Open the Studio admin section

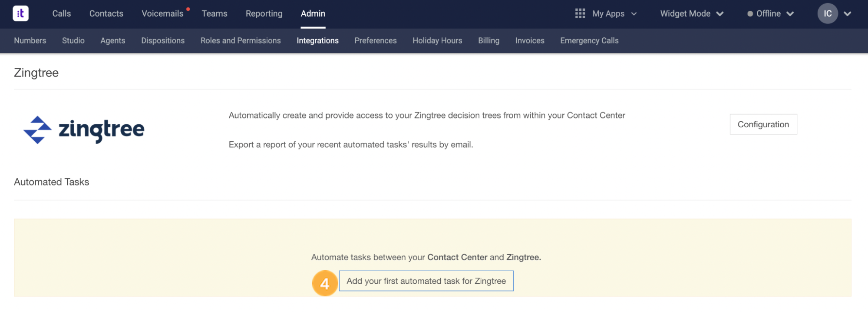pos(73,40)
